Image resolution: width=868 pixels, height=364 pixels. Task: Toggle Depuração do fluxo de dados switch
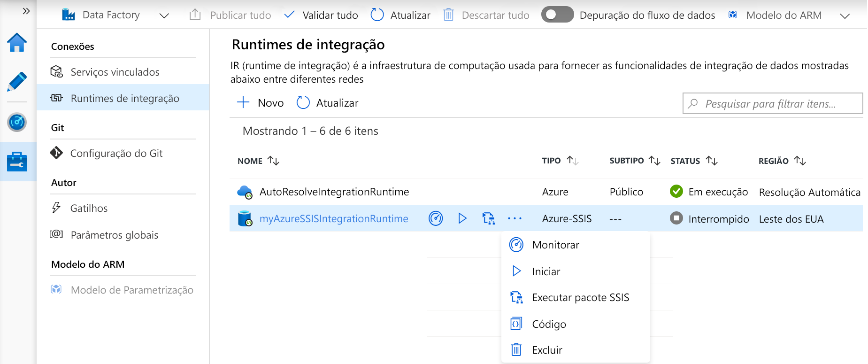click(557, 15)
